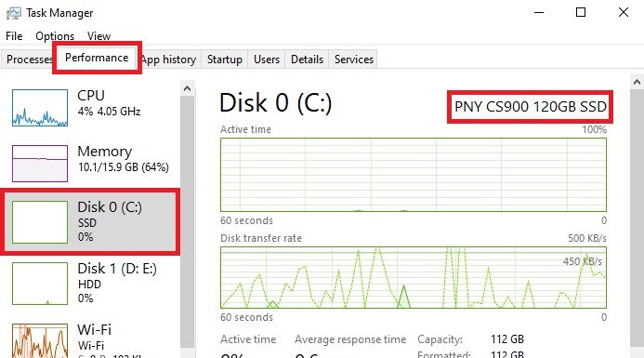This screenshot has width=644, height=358.
Task: Click the main panel scroll up arrow
Action: 637,82
